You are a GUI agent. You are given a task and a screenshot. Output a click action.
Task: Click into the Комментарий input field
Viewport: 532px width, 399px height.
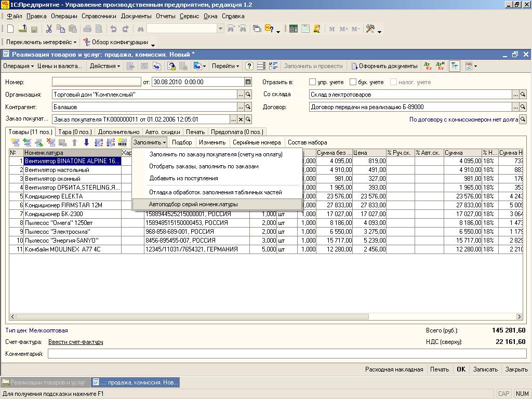coord(287,354)
